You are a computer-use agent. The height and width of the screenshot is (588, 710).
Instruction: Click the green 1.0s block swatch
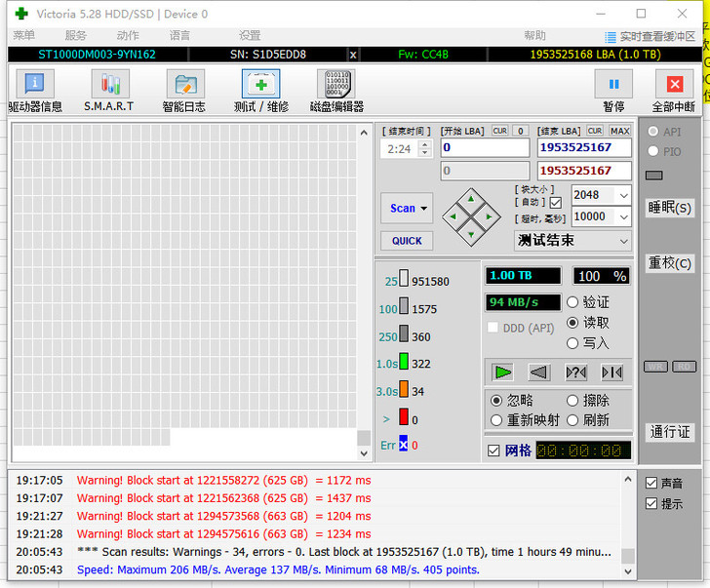(404, 361)
